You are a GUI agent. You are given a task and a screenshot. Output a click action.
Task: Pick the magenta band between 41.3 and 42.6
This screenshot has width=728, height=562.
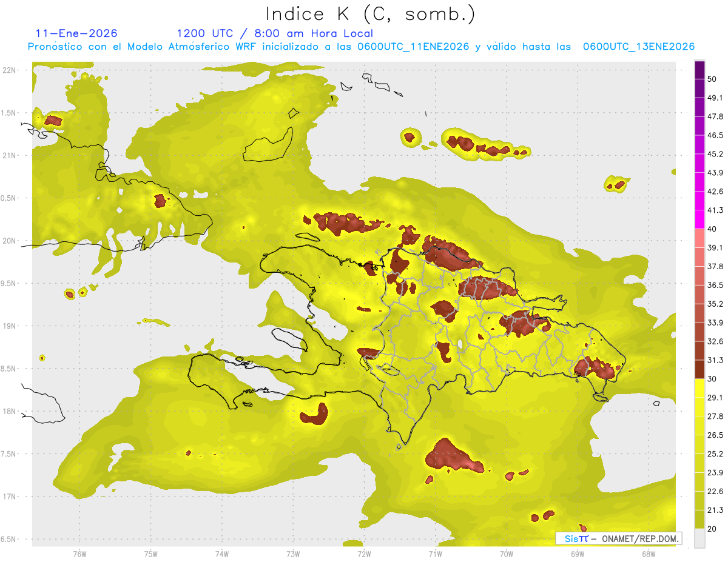[x=699, y=201]
